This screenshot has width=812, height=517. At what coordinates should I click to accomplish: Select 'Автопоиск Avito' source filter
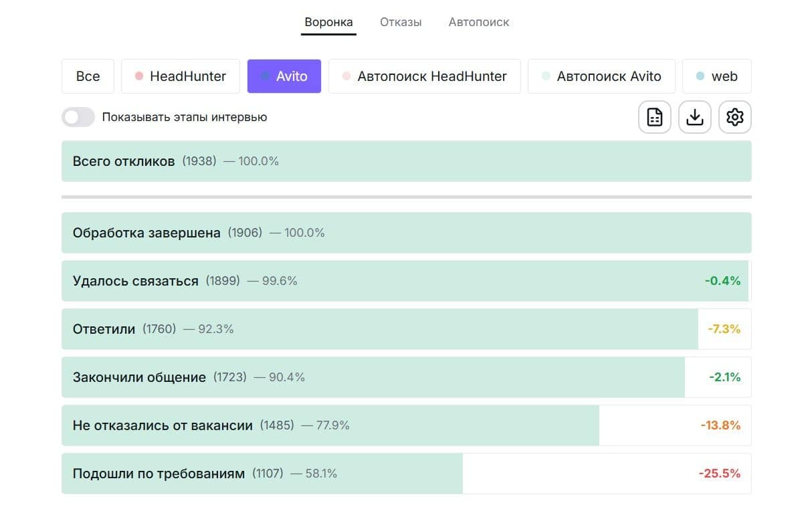(601, 76)
